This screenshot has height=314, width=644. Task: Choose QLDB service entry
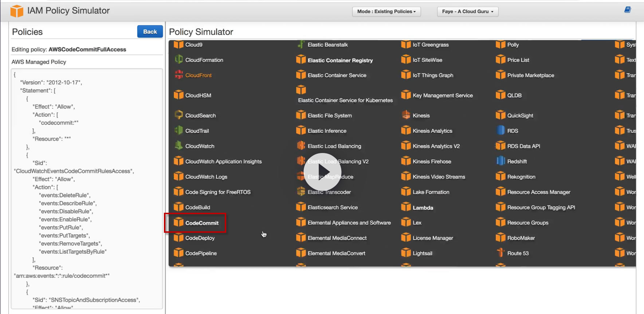[x=514, y=95]
